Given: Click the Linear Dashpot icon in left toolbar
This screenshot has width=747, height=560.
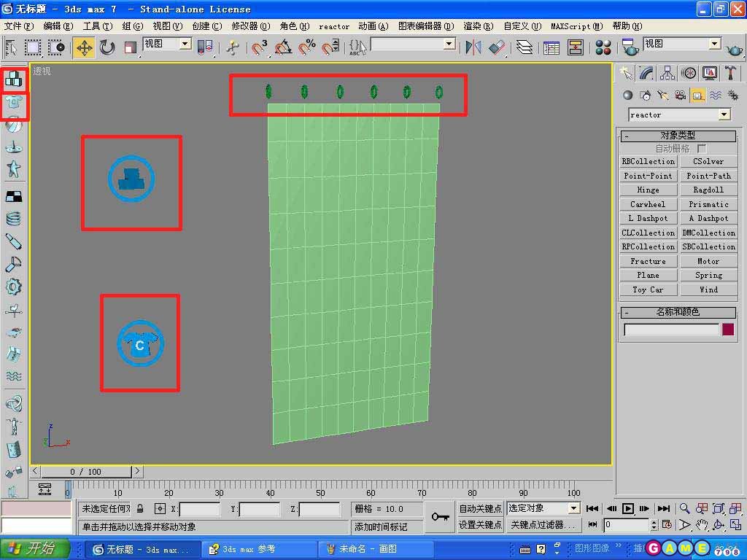Looking at the screenshot, I should pyautogui.click(x=14, y=241).
